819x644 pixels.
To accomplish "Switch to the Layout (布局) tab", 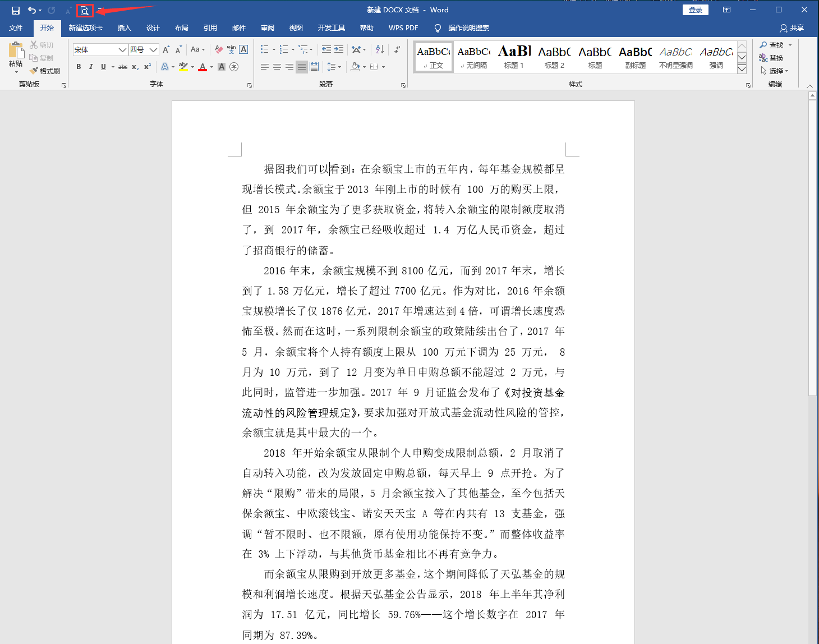I will pyautogui.click(x=181, y=28).
